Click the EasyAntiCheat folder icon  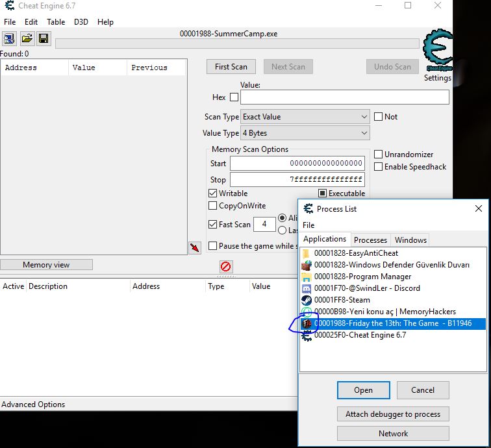pos(307,253)
